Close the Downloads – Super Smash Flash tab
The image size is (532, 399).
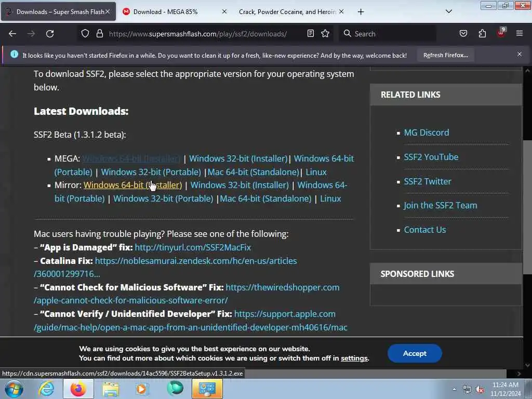(108, 11)
